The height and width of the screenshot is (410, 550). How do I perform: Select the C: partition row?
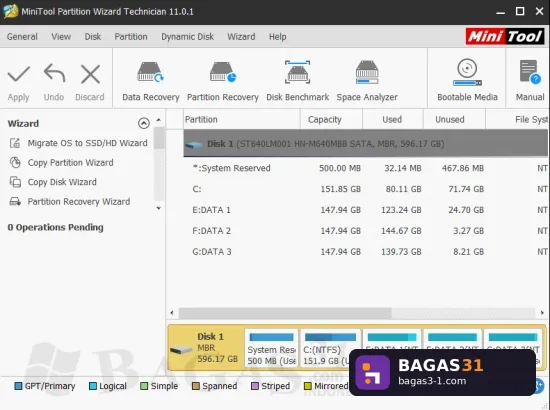click(365, 189)
